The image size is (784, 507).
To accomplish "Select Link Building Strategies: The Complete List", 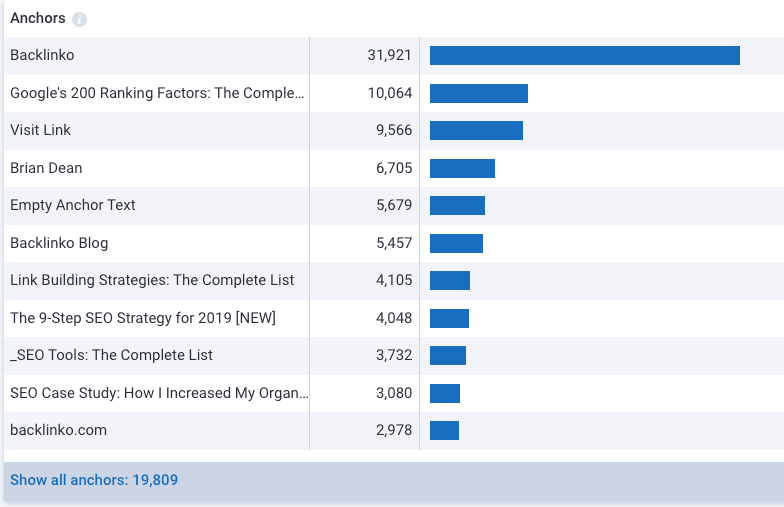I will (x=152, y=280).
